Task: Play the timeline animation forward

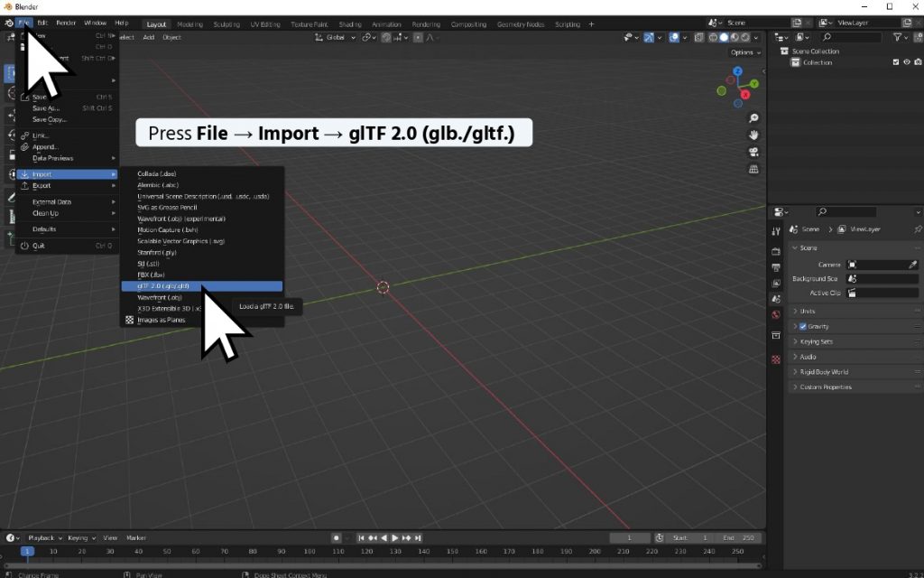Action: coord(395,538)
